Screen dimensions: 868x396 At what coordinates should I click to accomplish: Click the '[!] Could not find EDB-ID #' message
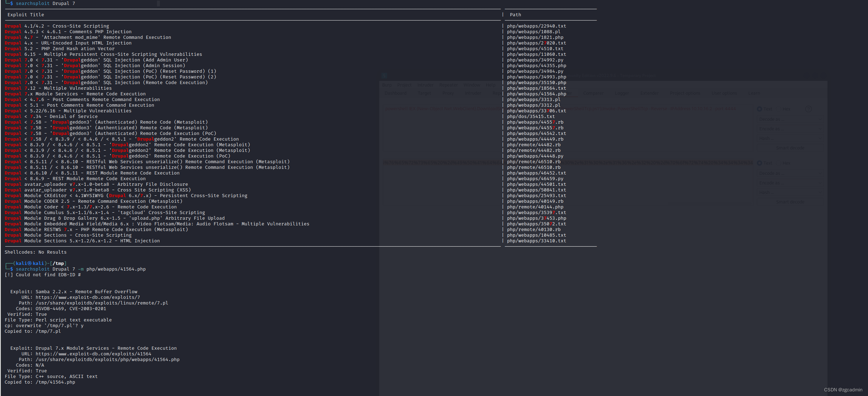click(x=43, y=275)
